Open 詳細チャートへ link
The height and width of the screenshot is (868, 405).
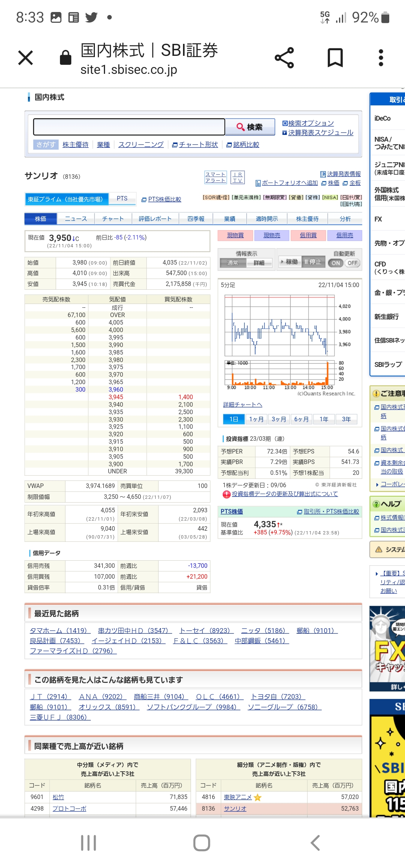(x=243, y=405)
